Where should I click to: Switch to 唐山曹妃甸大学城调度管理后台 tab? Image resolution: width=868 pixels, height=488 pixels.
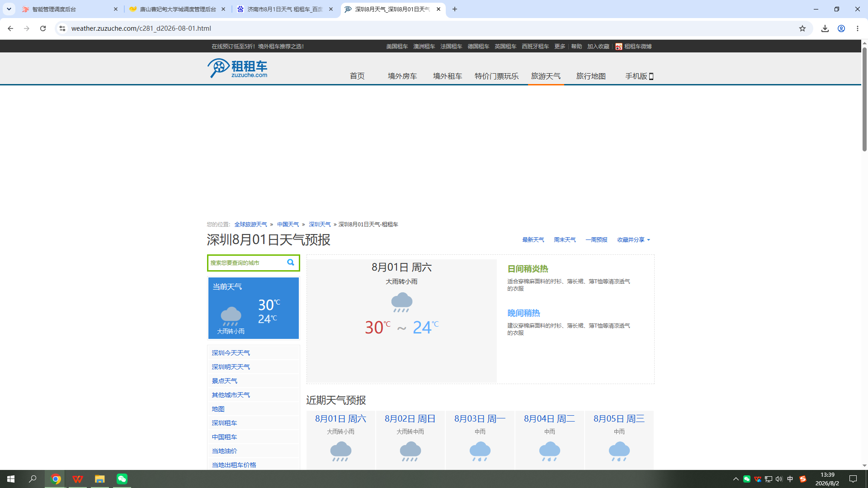(177, 9)
